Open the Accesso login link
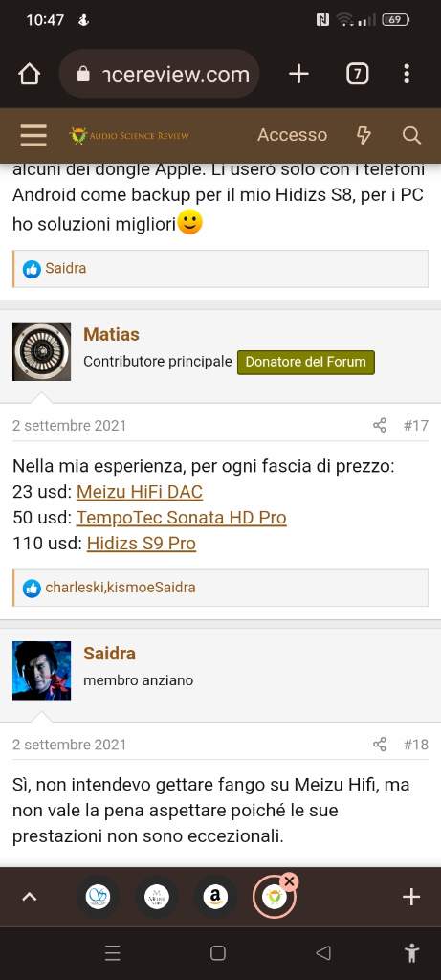 (x=292, y=135)
